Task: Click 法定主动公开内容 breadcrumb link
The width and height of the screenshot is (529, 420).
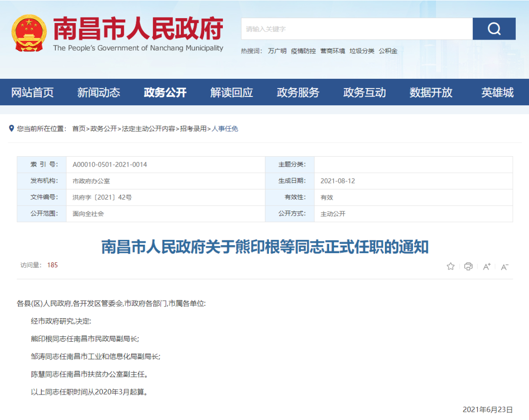Action: coord(148,129)
